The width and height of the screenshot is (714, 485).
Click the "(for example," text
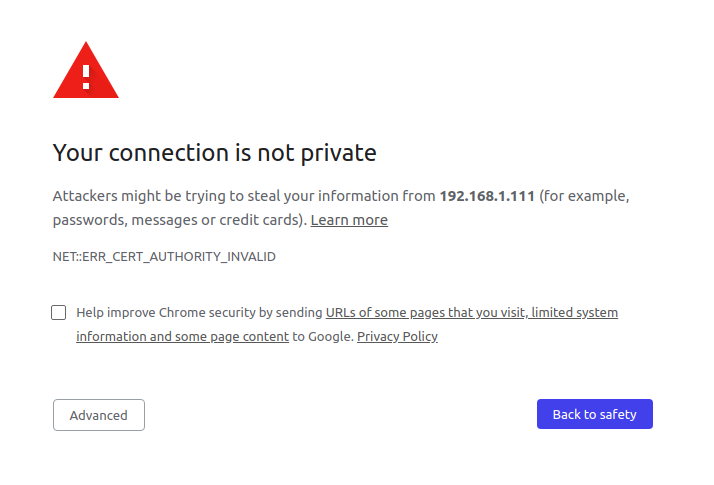pyautogui.click(x=584, y=196)
